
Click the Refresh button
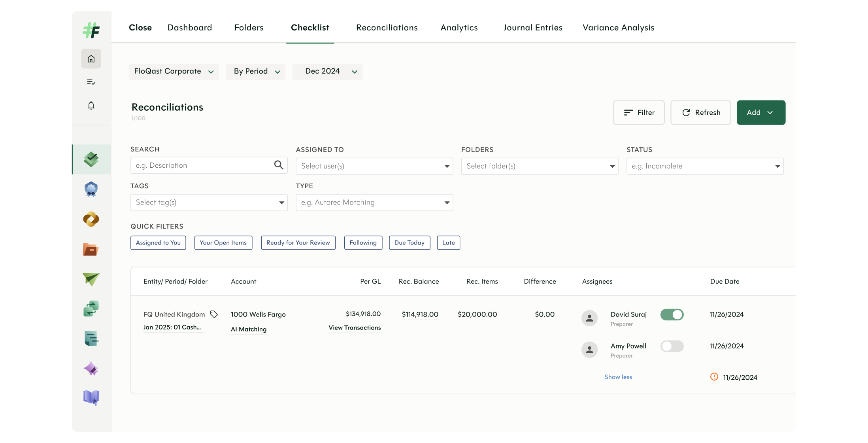[x=701, y=113]
